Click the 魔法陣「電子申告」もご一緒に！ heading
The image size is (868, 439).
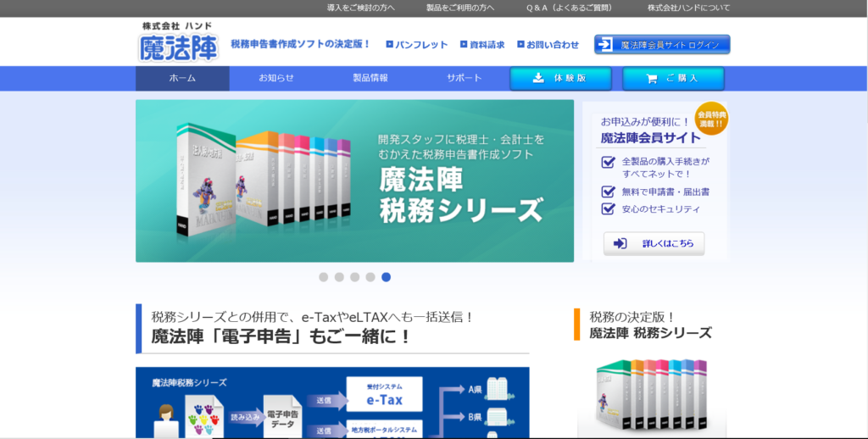280,336
